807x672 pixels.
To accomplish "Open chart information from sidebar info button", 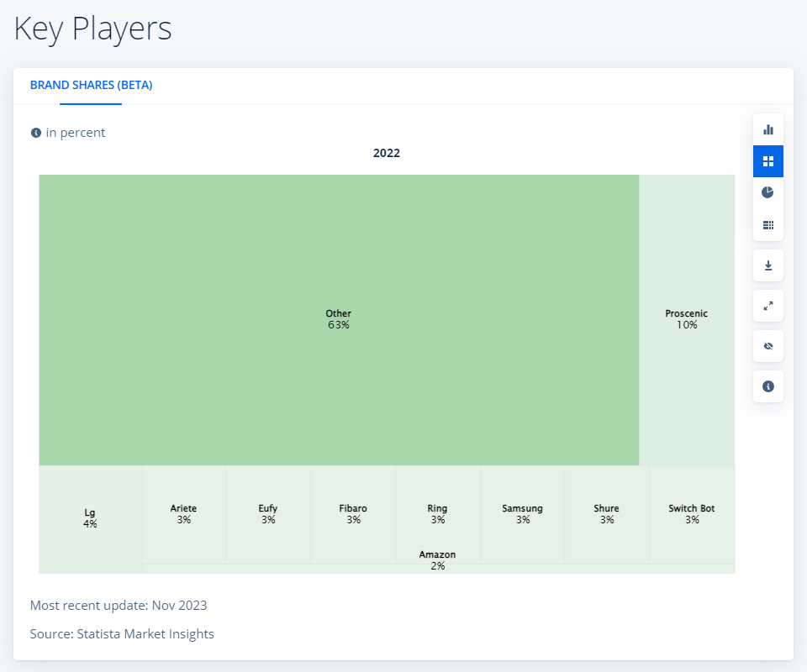I will (767, 386).
